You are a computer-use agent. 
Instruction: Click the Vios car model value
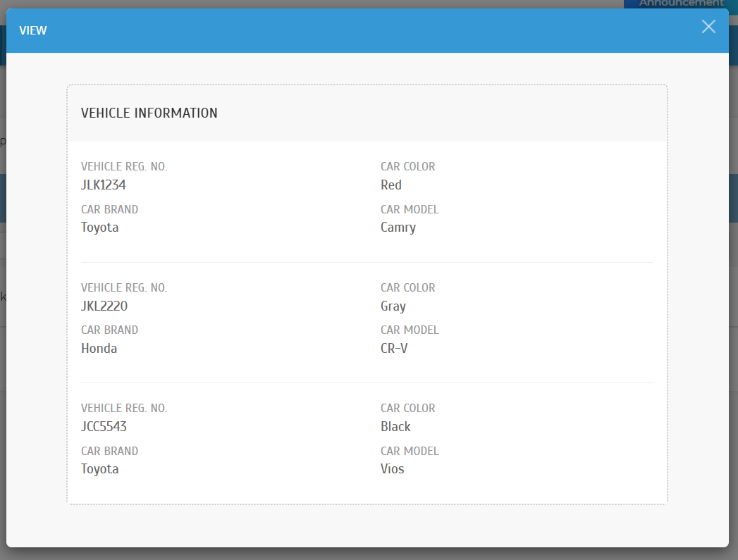(393, 469)
